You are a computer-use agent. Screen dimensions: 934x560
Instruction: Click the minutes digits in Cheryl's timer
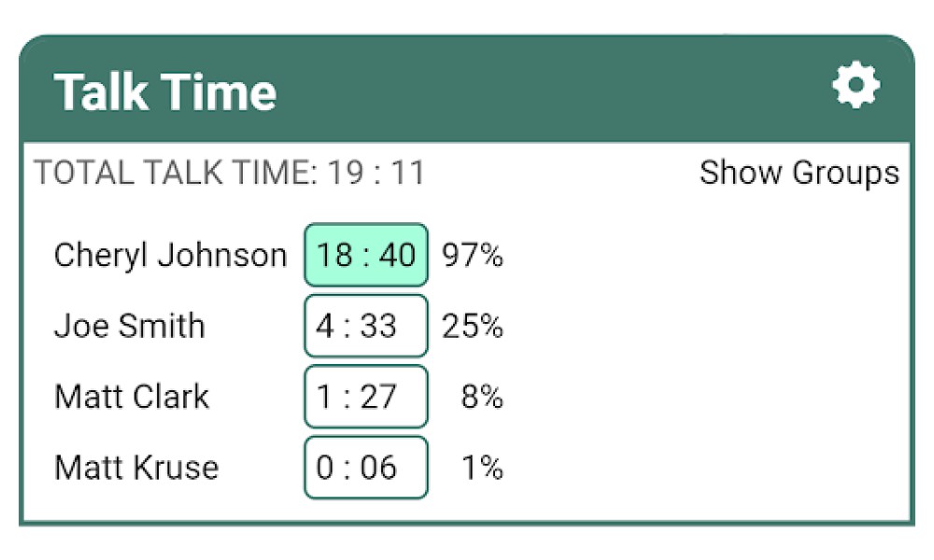click(335, 255)
